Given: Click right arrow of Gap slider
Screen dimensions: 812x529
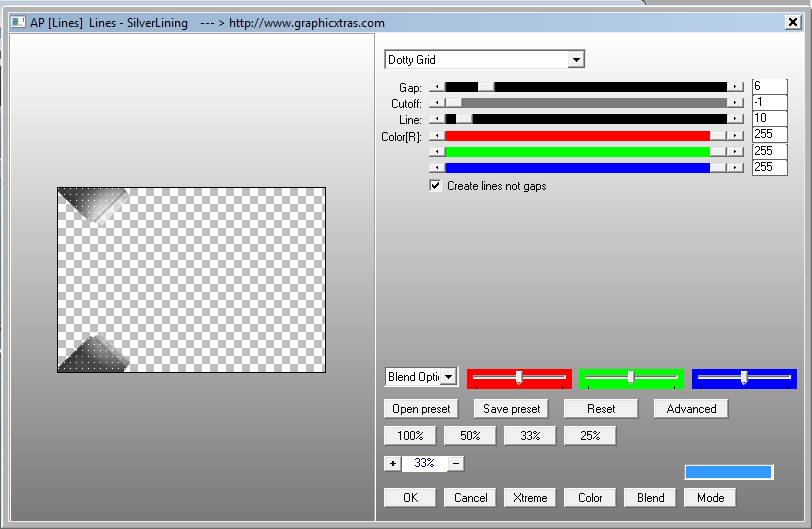Looking at the screenshot, I should point(736,88).
